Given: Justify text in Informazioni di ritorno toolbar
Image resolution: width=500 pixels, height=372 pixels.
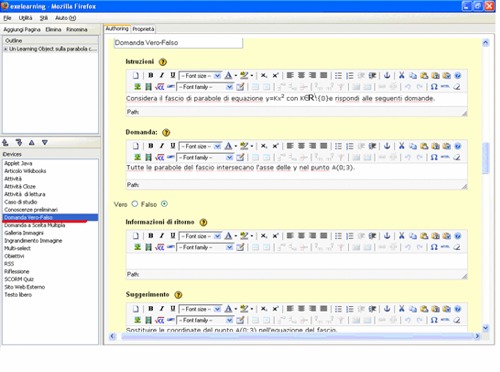Looking at the screenshot, I should tap(324, 236).
